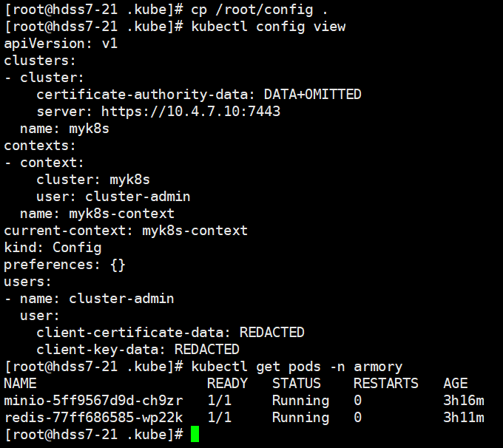Screen dimensions: 503x448
Task: Click the minio-5ff9567d9d-ch9zr pod name
Action: (x=93, y=401)
